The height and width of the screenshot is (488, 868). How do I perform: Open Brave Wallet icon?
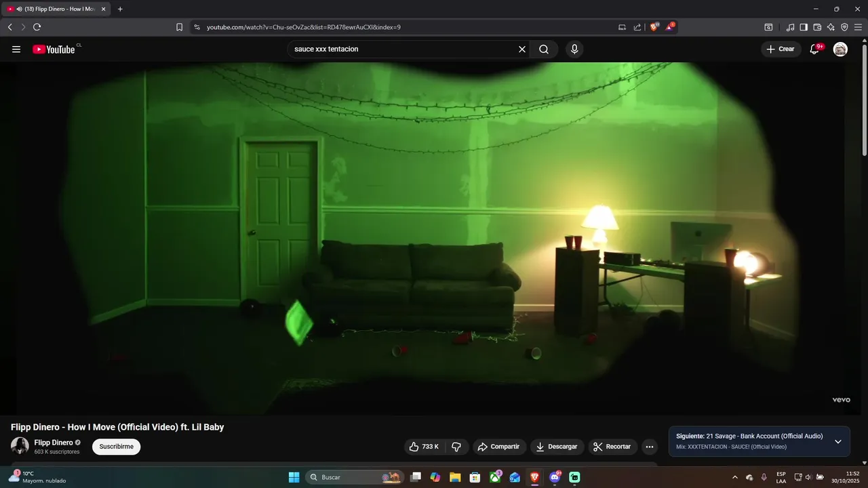pyautogui.click(x=817, y=27)
